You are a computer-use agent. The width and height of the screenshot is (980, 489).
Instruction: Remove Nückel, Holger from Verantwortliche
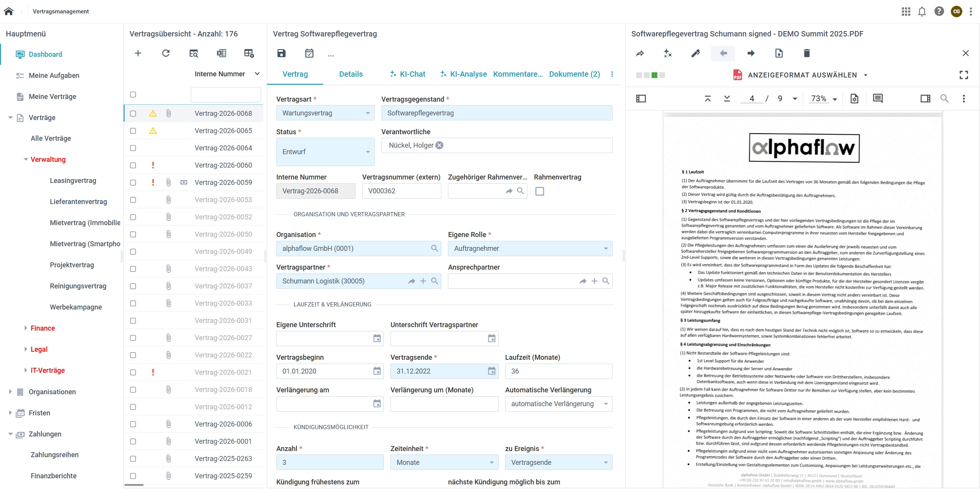coord(440,145)
